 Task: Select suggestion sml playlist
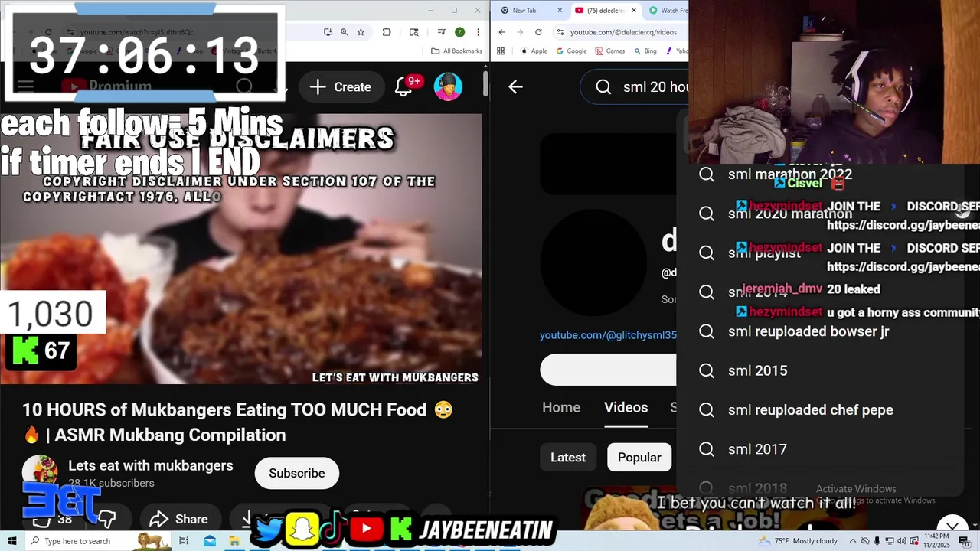click(x=764, y=253)
